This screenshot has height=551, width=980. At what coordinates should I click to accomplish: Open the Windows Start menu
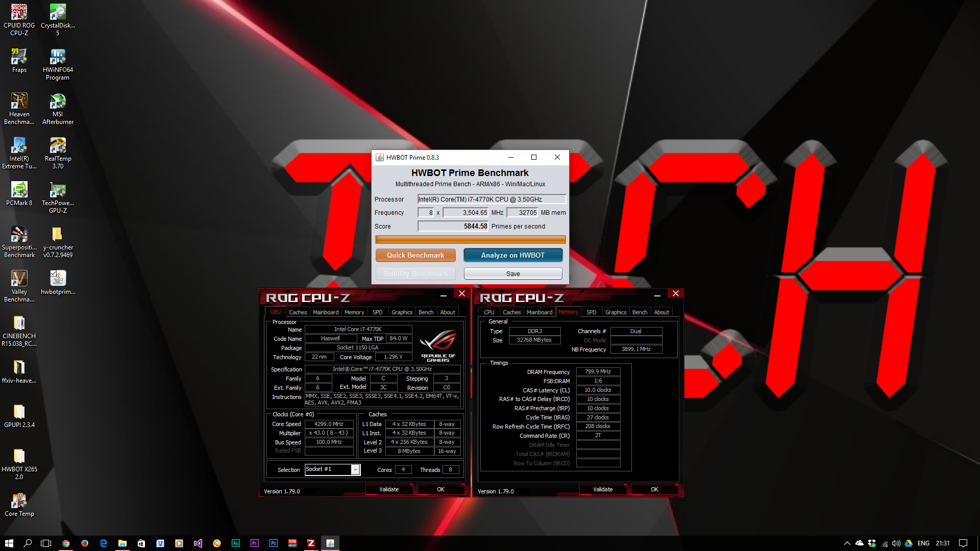(x=9, y=543)
